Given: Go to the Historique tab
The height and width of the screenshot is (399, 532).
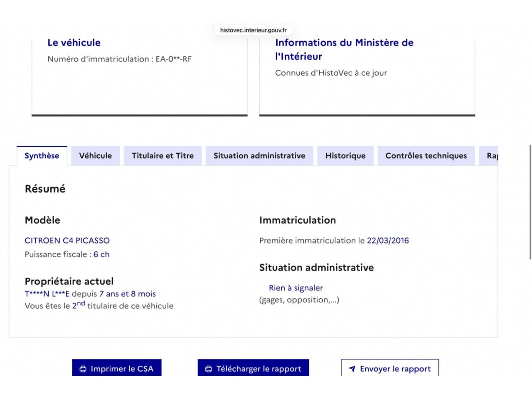Looking at the screenshot, I should tap(345, 156).
